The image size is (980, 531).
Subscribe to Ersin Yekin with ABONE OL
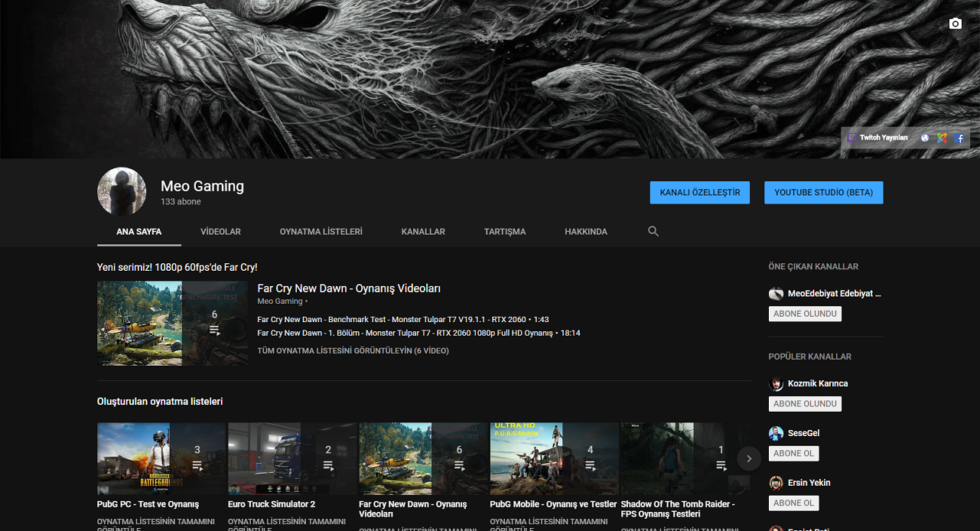tap(793, 503)
